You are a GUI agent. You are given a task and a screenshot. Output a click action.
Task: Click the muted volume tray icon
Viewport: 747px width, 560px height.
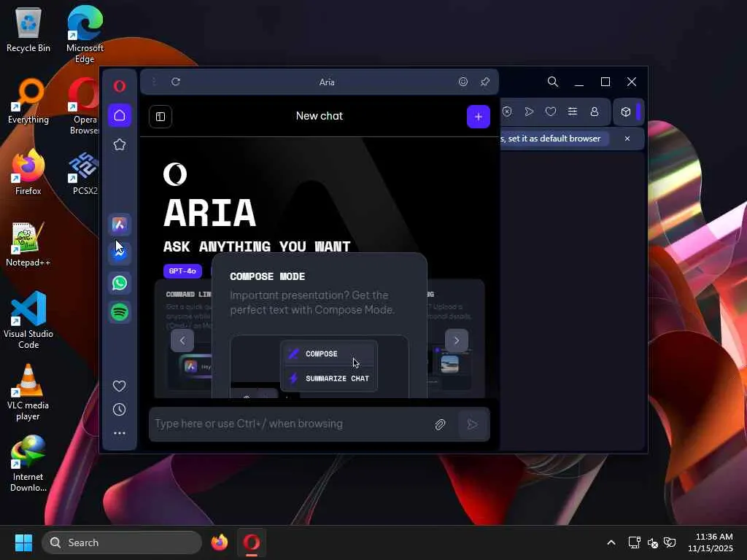(x=653, y=542)
